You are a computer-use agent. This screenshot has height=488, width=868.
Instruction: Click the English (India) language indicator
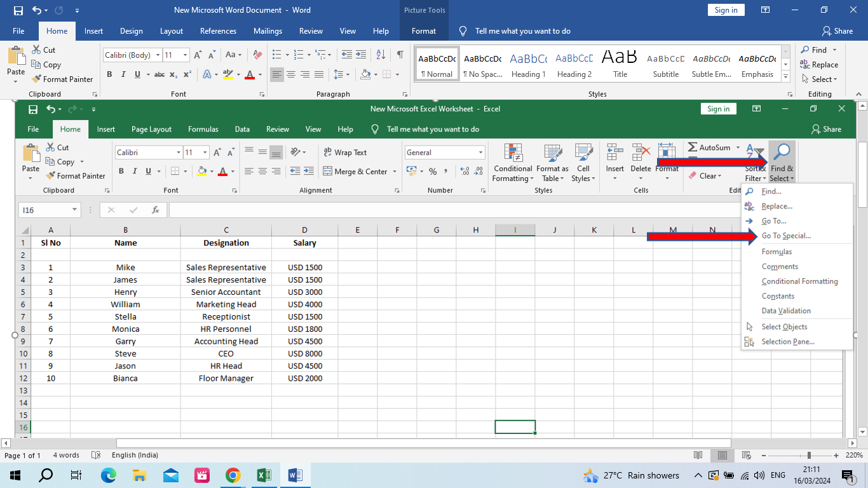pyautogui.click(x=135, y=456)
